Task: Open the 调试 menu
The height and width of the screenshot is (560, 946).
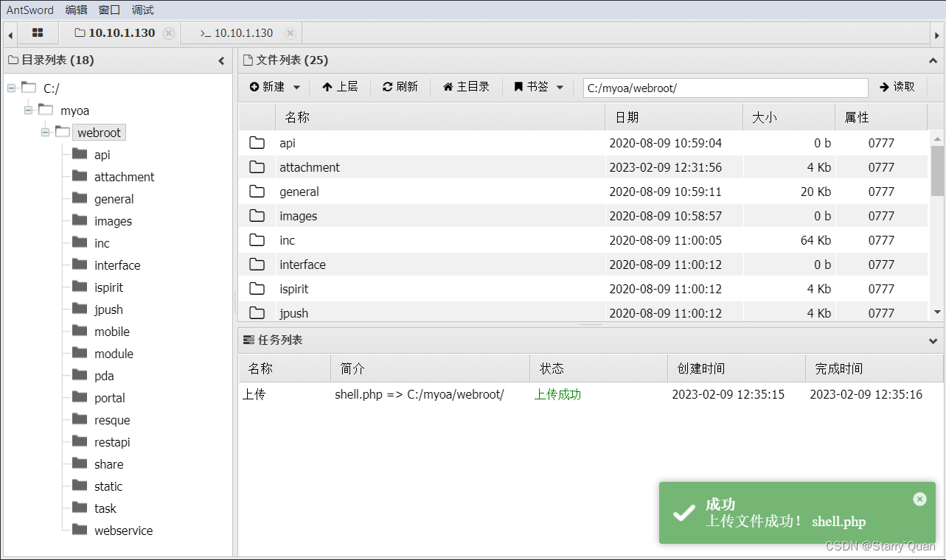Action: (143, 10)
